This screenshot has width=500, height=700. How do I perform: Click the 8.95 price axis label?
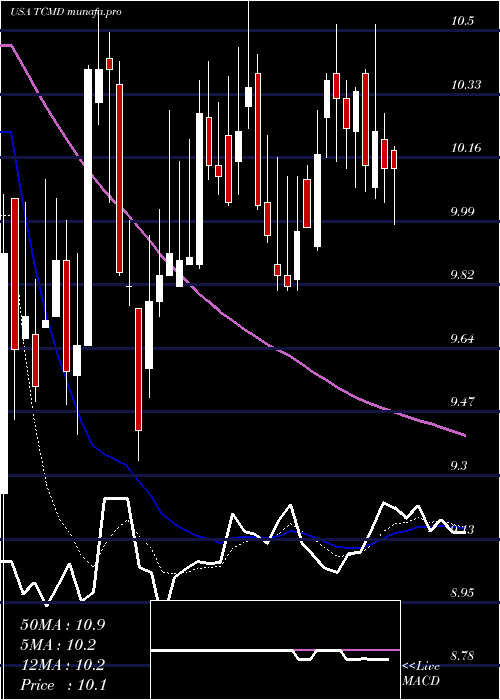[x=462, y=592]
